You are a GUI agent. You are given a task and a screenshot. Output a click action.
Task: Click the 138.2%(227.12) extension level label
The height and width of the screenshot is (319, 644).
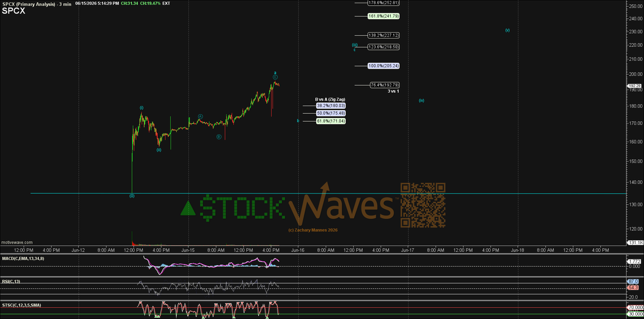383,35
